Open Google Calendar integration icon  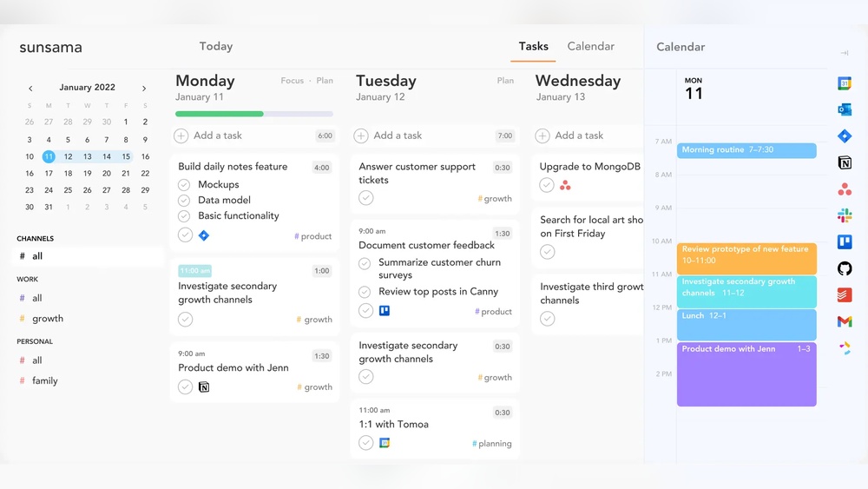845,83
